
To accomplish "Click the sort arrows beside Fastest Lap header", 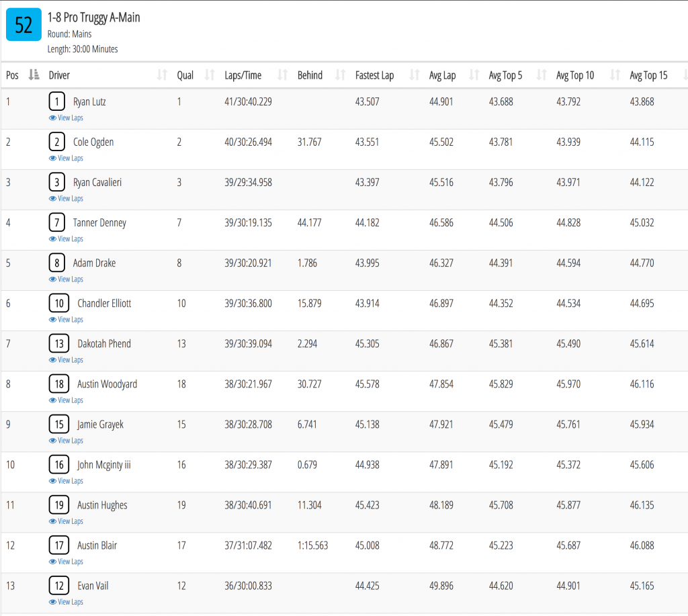I will pos(414,75).
